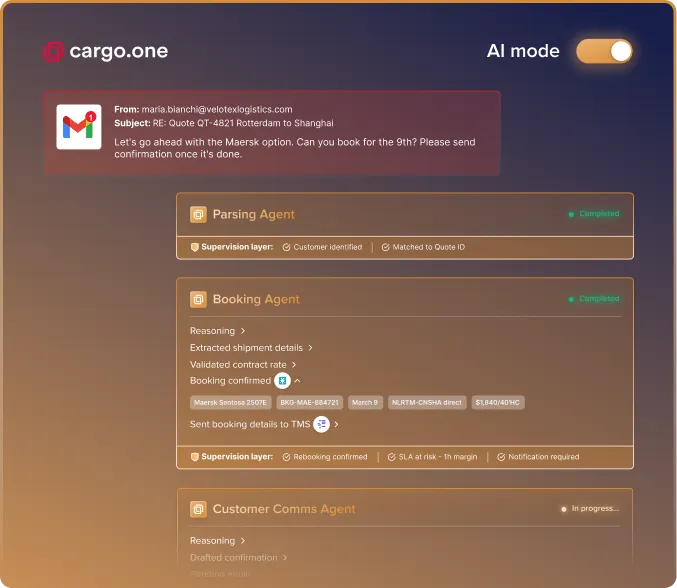
Task: Click the Booking Agent icon
Action: 198,299
